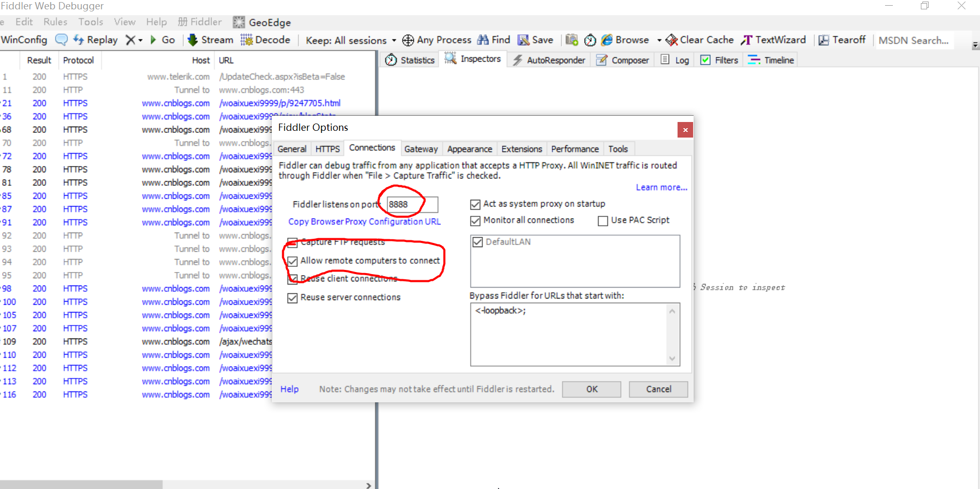Toggle Act as system proxy on startup

pos(475,205)
